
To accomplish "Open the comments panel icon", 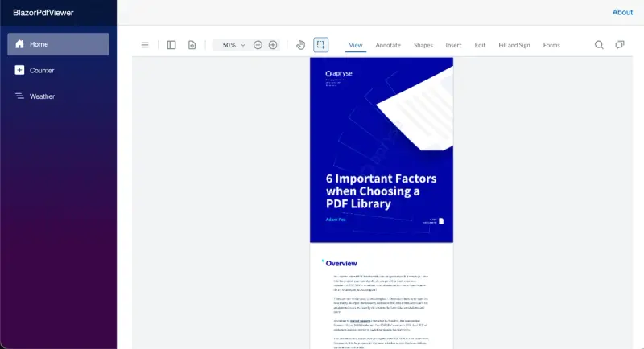I will click(619, 45).
